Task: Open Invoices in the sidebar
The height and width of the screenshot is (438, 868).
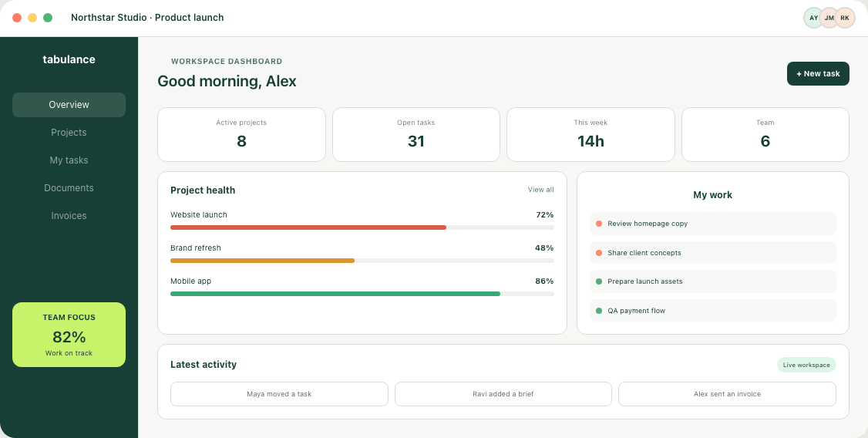Action: [x=69, y=215]
